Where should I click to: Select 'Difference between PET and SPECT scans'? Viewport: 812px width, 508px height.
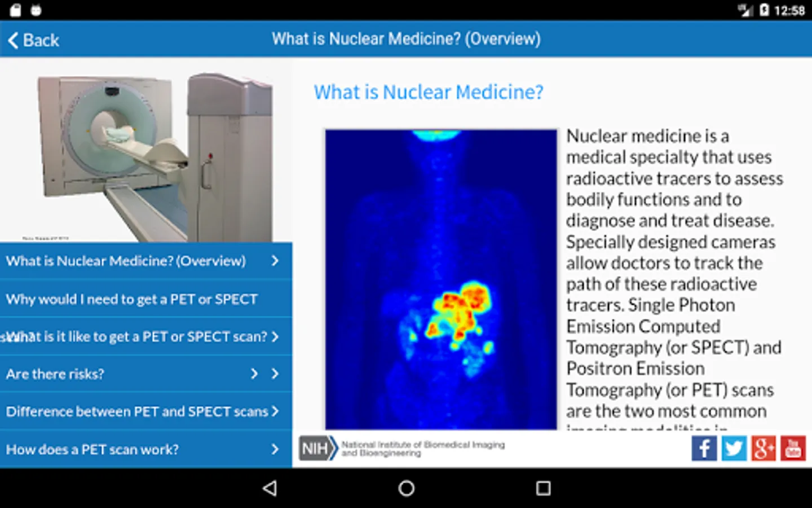tap(146, 411)
